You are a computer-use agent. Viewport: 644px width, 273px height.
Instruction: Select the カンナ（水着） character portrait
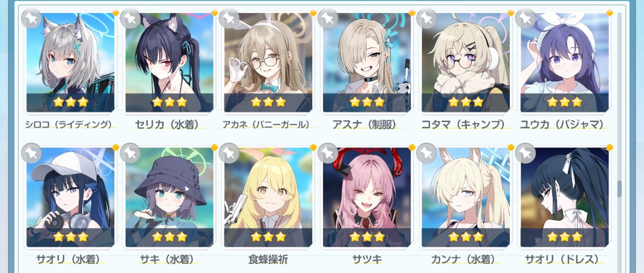465,197
